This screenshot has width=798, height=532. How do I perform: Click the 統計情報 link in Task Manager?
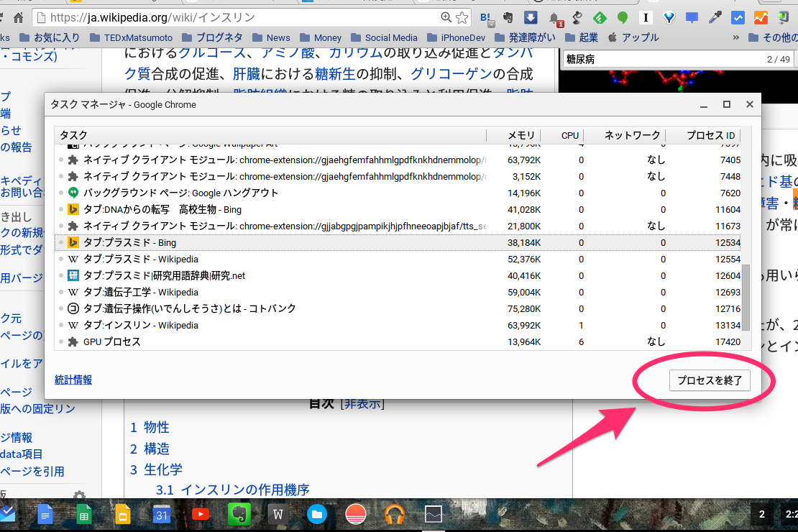73,380
